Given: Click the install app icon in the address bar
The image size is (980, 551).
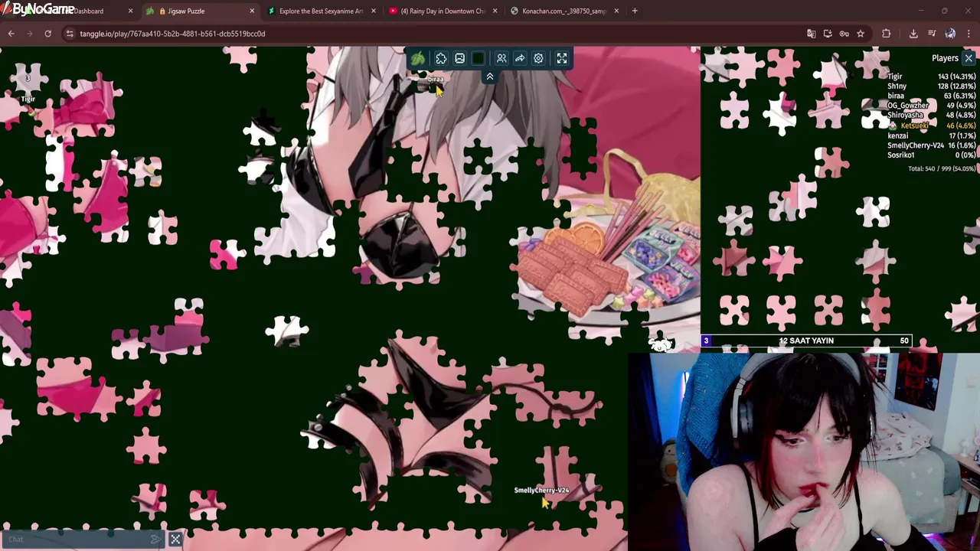Looking at the screenshot, I should (828, 34).
